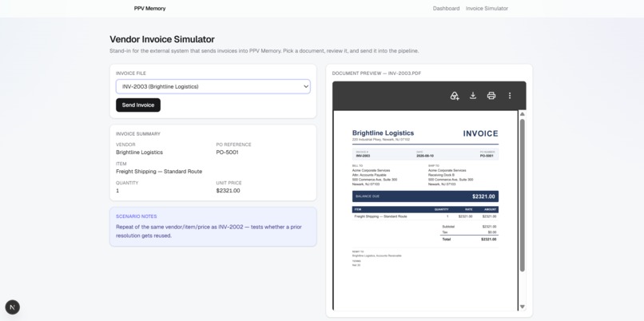Viewport: 644px width, 321px height.
Task: Click the PPV Memory logo text
Action: click(149, 8)
